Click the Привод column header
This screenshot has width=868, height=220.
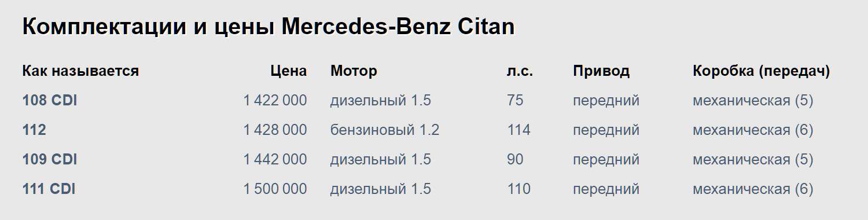click(x=601, y=71)
